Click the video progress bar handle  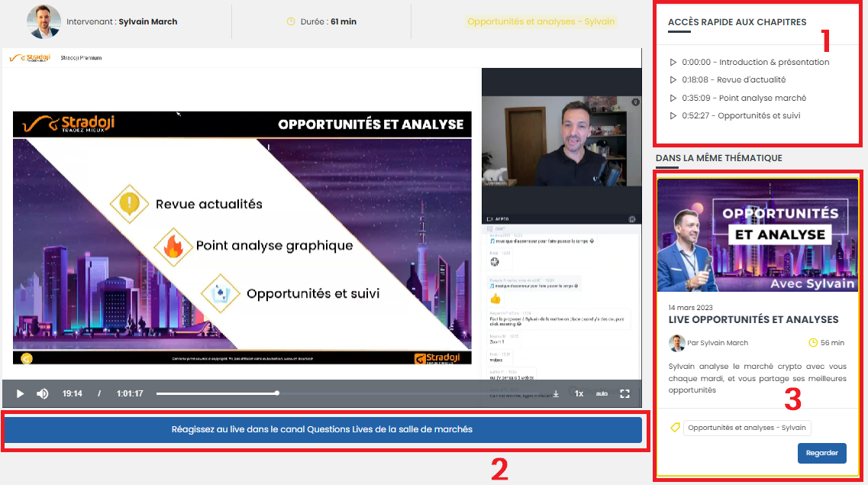(277, 393)
